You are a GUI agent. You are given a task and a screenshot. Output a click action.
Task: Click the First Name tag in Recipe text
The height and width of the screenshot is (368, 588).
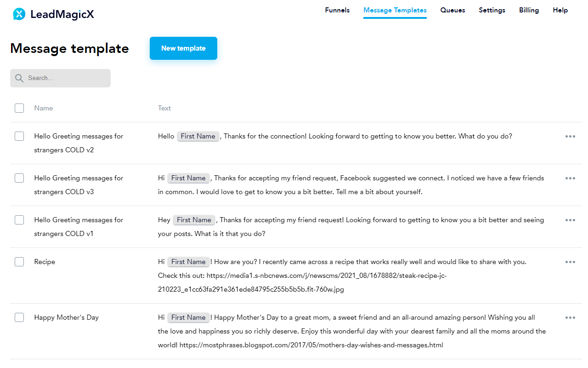pyautogui.click(x=188, y=262)
